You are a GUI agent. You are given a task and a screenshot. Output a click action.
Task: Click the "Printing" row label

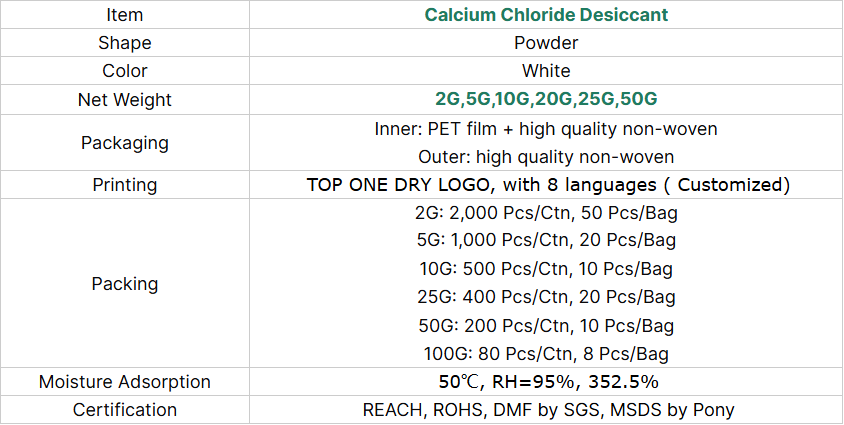124,185
